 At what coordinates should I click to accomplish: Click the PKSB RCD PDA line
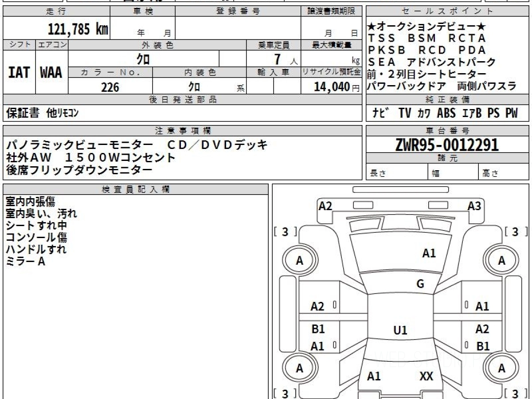point(426,50)
